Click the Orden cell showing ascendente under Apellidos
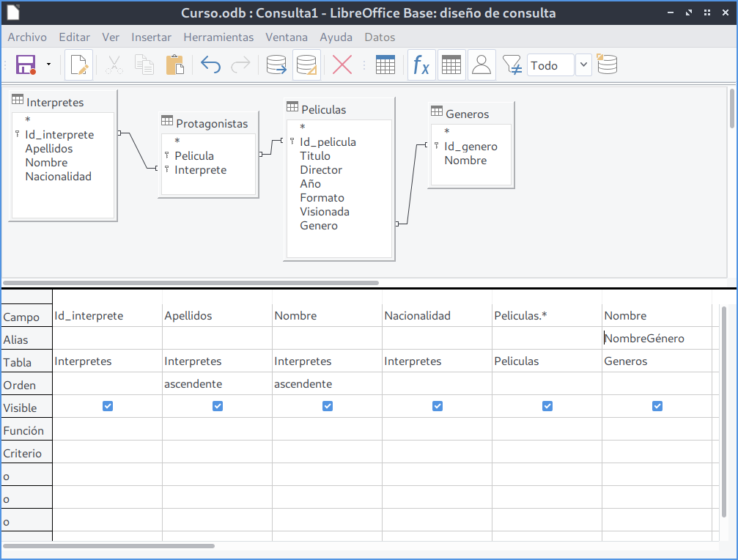The height and width of the screenshot is (560, 738). [x=217, y=383]
